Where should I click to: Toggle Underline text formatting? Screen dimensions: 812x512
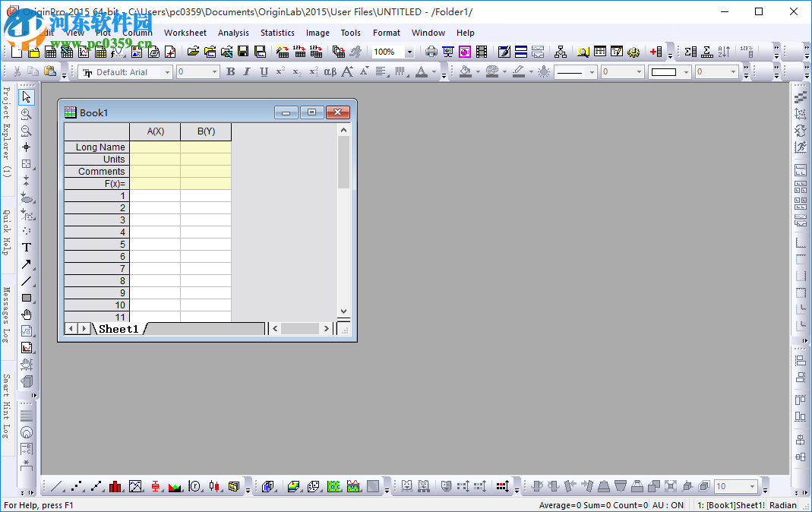264,72
